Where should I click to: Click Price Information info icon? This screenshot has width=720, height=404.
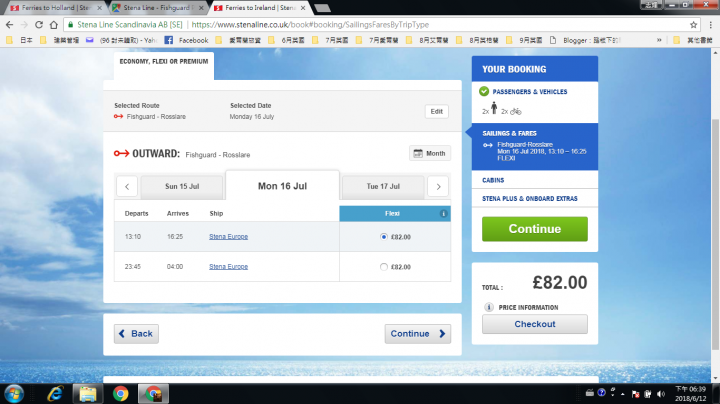click(489, 307)
